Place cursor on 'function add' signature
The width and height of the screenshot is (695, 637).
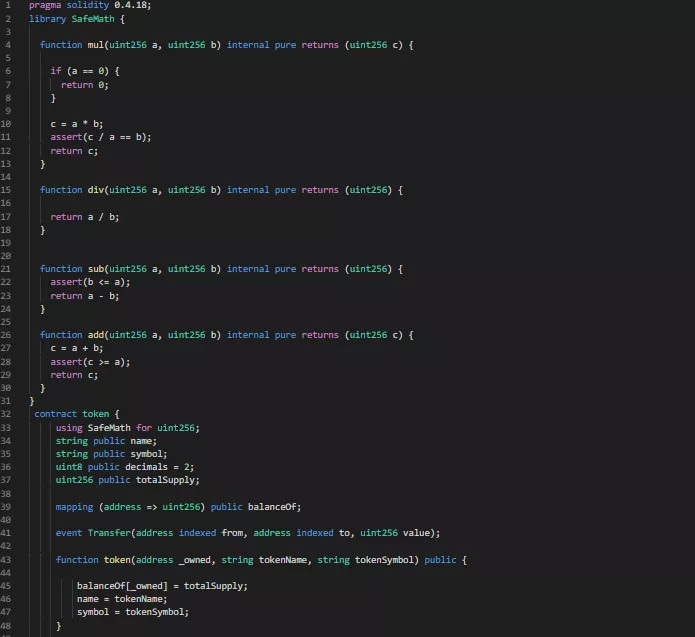(226, 335)
